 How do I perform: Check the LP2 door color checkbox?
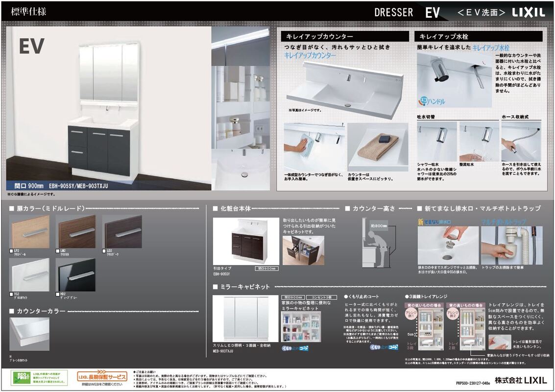pos(11,251)
